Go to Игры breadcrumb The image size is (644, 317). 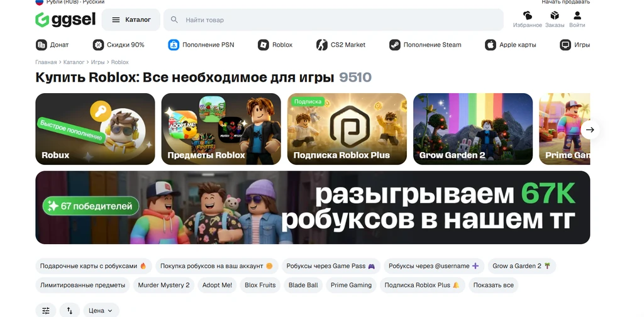pyautogui.click(x=97, y=62)
